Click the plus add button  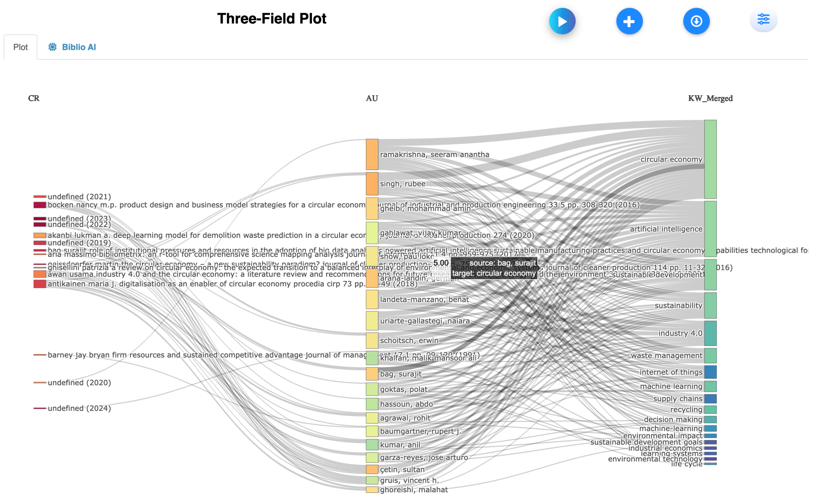click(x=629, y=21)
